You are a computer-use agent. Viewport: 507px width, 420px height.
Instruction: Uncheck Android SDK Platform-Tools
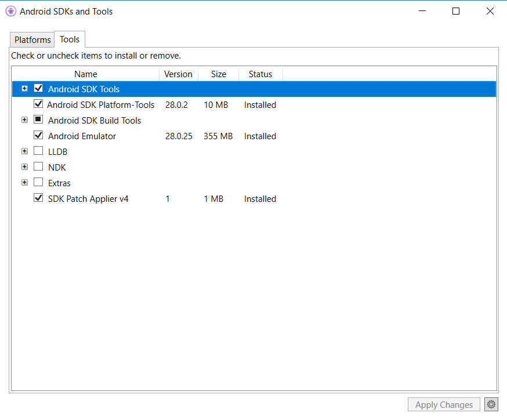tap(38, 104)
